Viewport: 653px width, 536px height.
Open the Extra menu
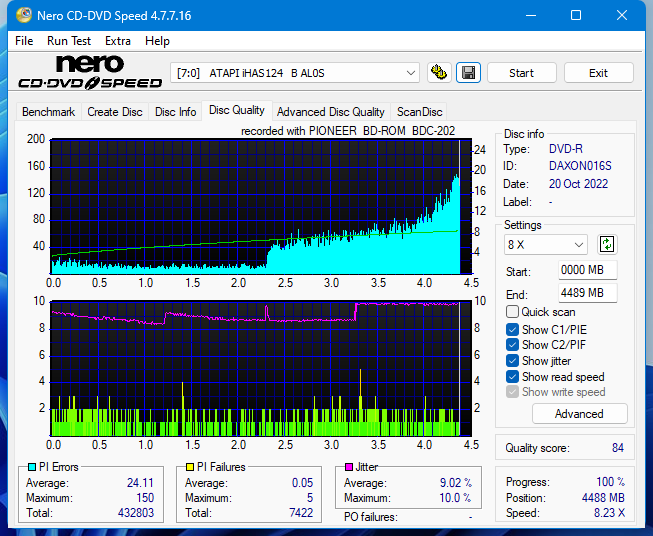point(118,41)
